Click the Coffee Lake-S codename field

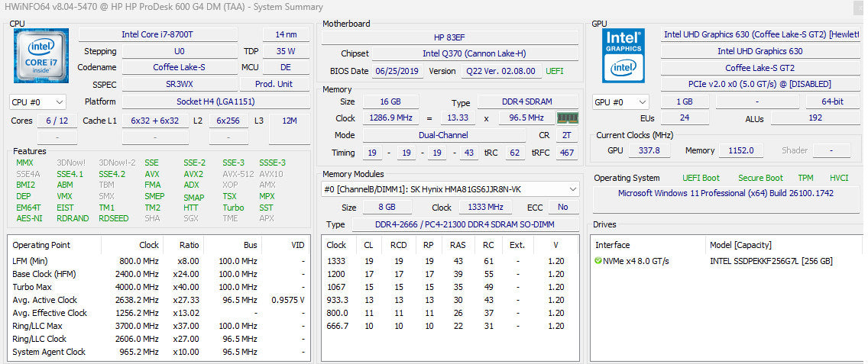tap(180, 67)
